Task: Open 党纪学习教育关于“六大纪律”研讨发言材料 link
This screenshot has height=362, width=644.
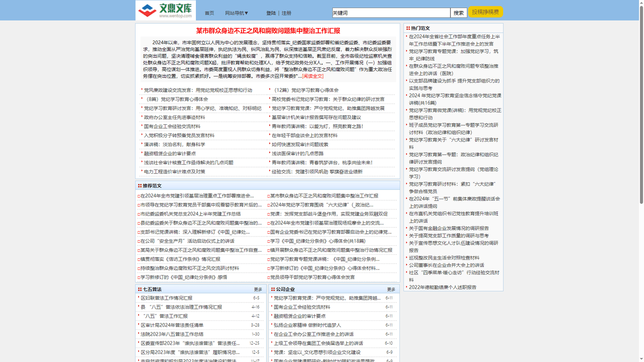Action: point(453,143)
